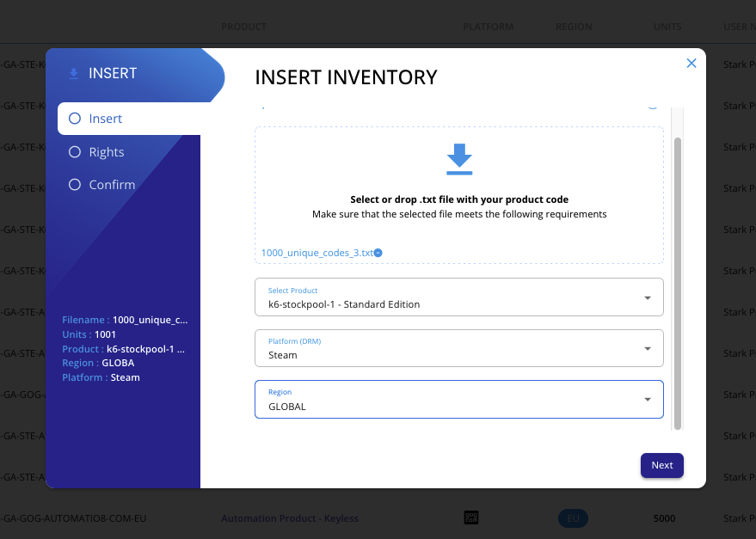
Task: Click the Region GLOBA summary text
Action: point(98,363)
